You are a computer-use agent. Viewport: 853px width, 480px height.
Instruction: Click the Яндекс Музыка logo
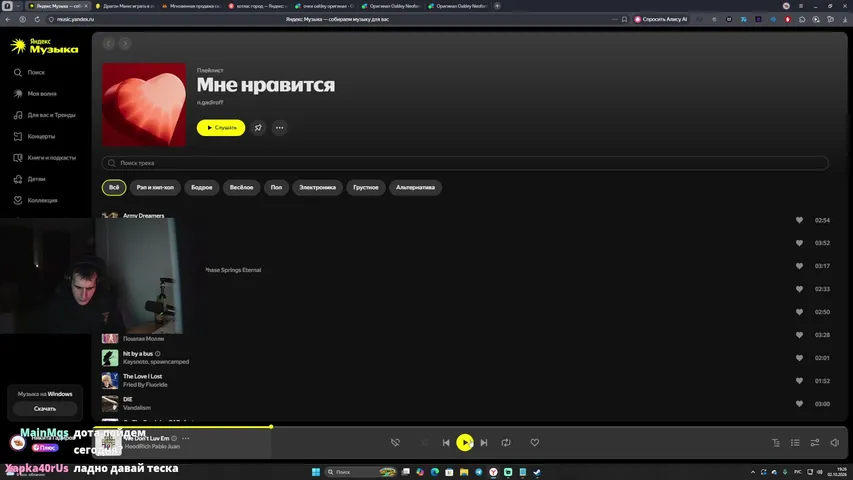[45, 46]
